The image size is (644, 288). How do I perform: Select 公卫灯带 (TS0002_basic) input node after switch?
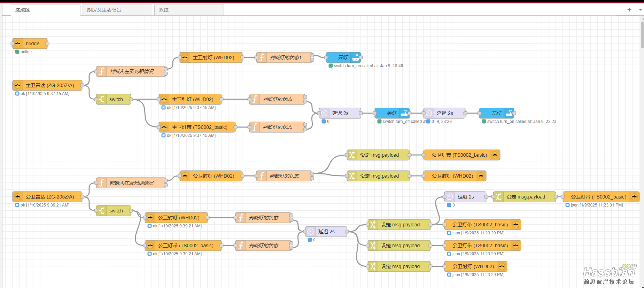(183, 246)
